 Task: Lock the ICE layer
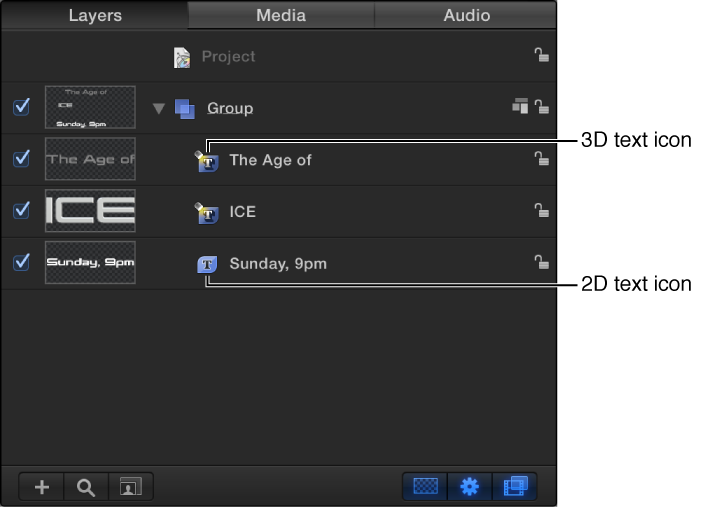coord(541,210)
